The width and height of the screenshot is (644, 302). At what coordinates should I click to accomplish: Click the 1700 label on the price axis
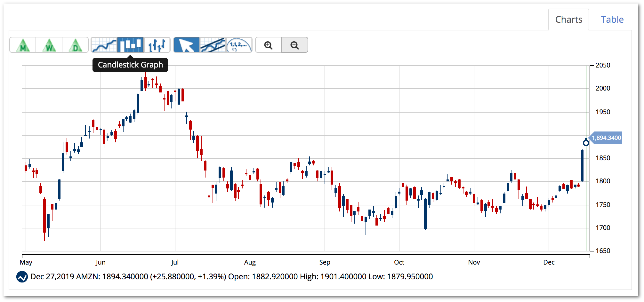(x=603, y=228)
